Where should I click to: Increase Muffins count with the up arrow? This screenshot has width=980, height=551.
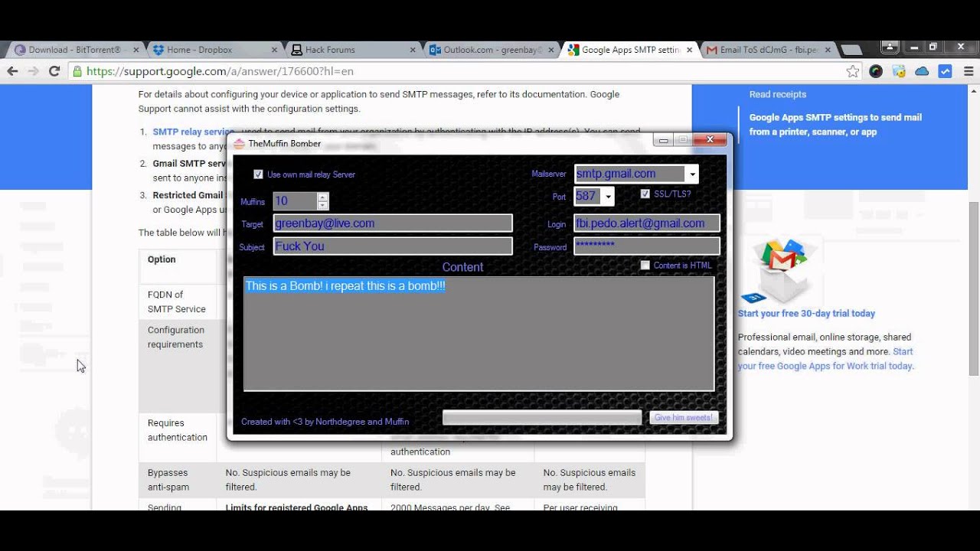(x=322, y=197)
